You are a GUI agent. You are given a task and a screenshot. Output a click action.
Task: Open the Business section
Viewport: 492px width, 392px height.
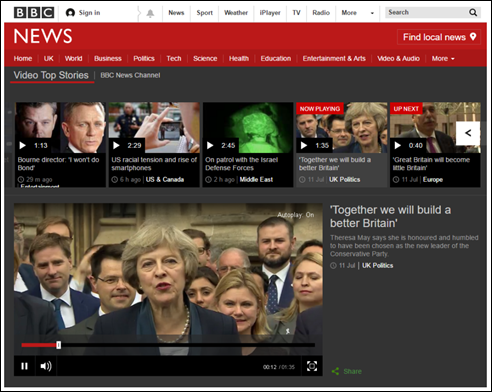pos(108,59)
